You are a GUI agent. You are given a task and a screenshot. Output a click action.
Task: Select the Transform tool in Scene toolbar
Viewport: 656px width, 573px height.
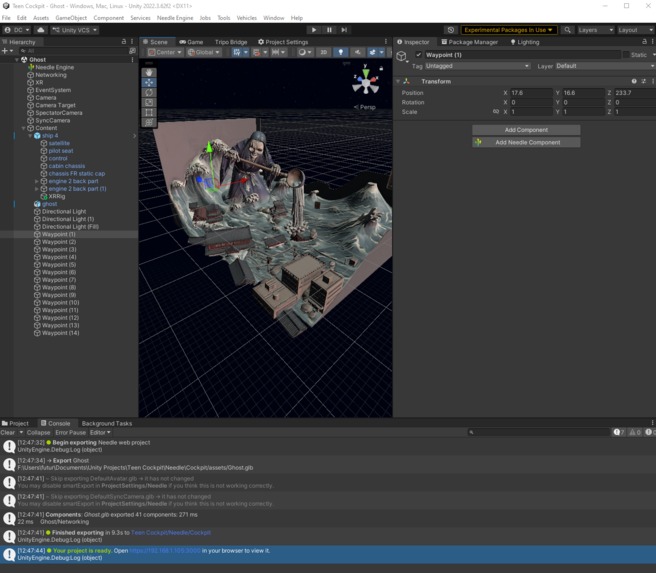[x=149, y=123]
